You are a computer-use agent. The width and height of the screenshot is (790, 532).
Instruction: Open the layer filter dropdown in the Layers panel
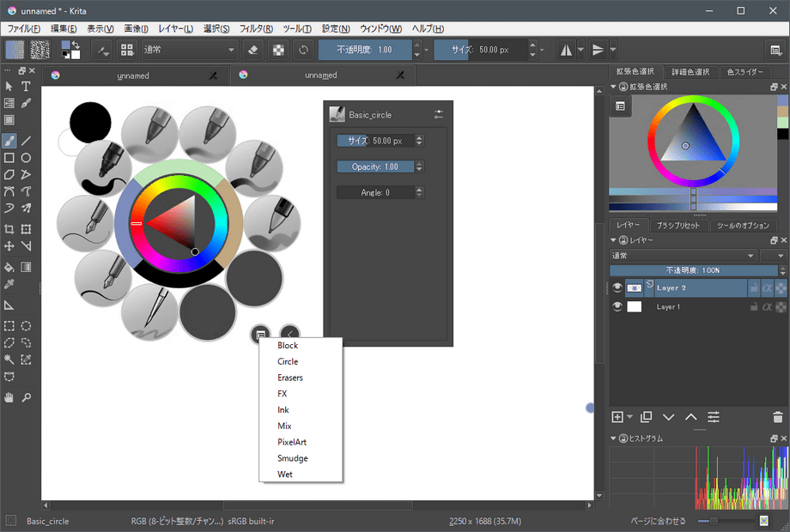tap(773, 256)
